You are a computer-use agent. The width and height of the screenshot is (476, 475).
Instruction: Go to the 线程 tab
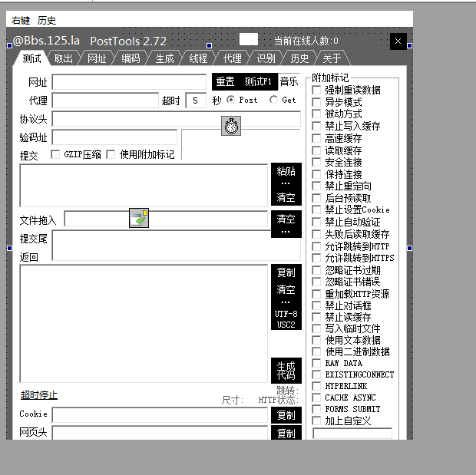[198, 58]
